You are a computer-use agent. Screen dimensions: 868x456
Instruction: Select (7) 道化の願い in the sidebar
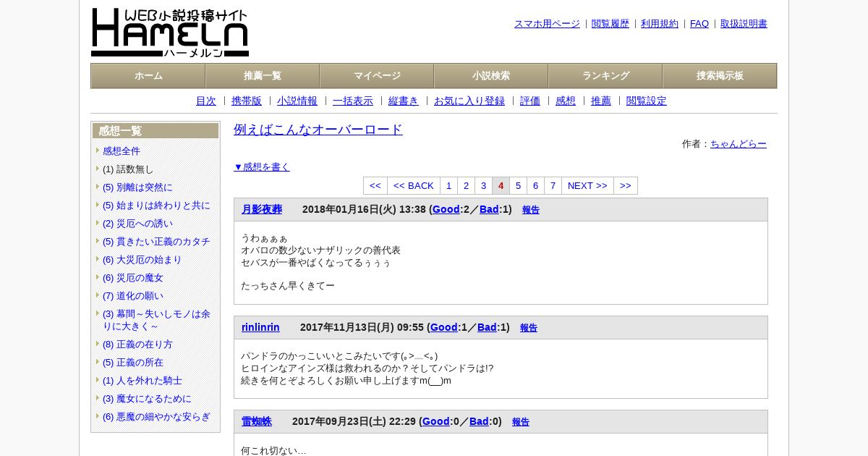(133, 296)
